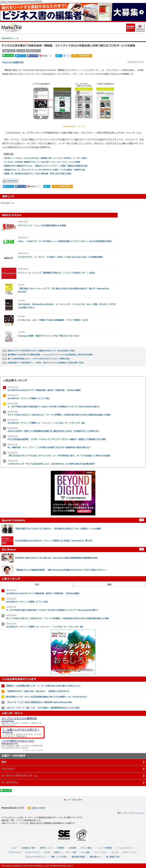146x868 pixels.
Task: Open footer 会社概要 link
Action: [72, 848]
